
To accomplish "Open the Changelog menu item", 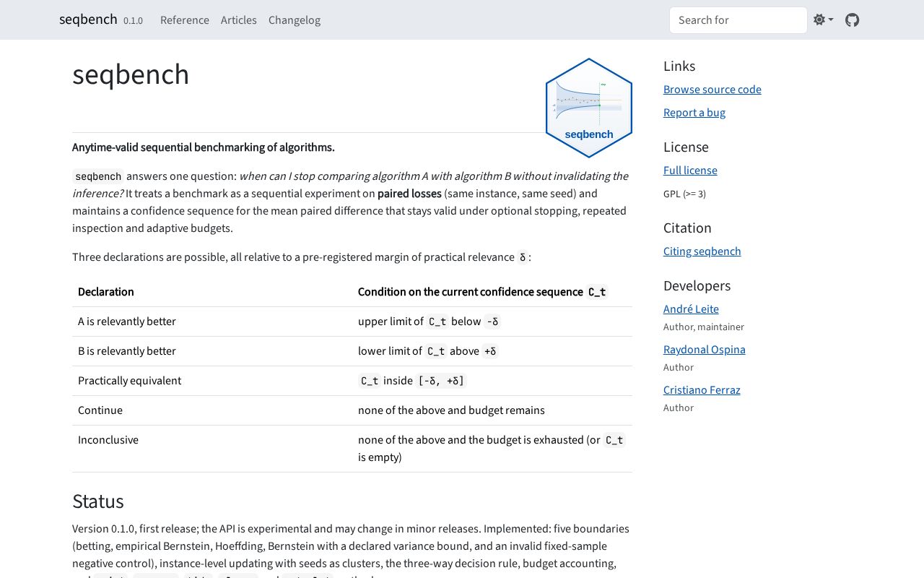I will pos(295,20).
